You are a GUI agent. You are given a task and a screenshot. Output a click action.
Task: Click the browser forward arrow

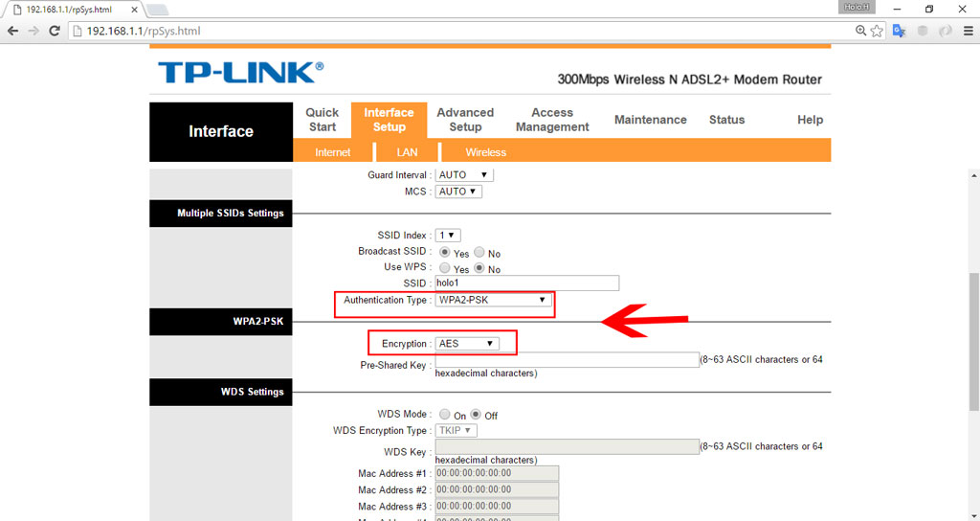tap(33, 31)
